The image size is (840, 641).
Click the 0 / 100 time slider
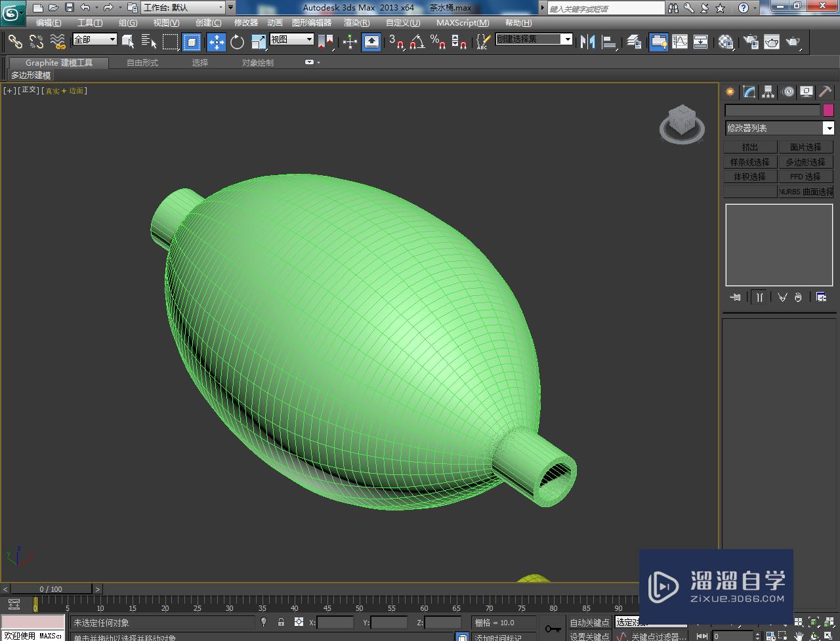[x=51, y=589]
